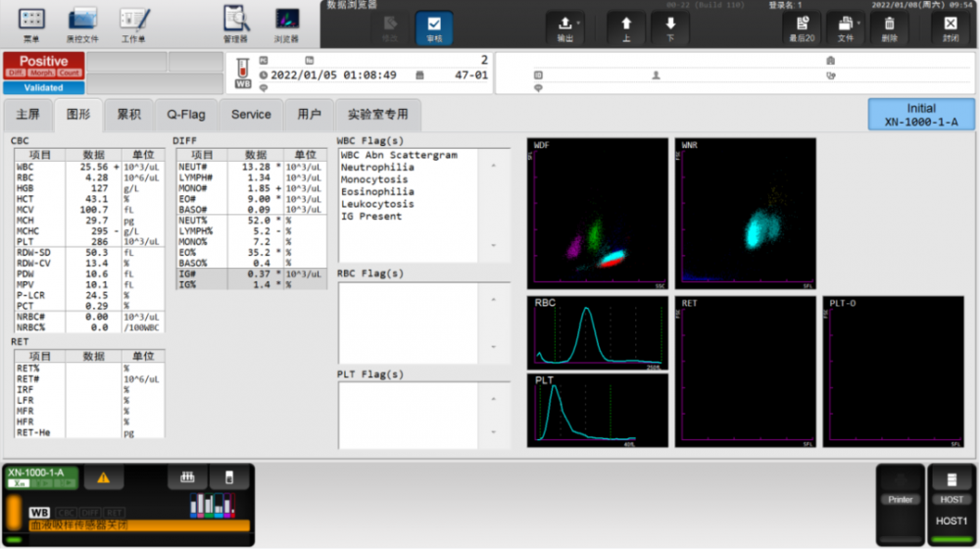Switch to the Q-Flag tab
This screenshot has width=980, height=549.
point(186,115)
